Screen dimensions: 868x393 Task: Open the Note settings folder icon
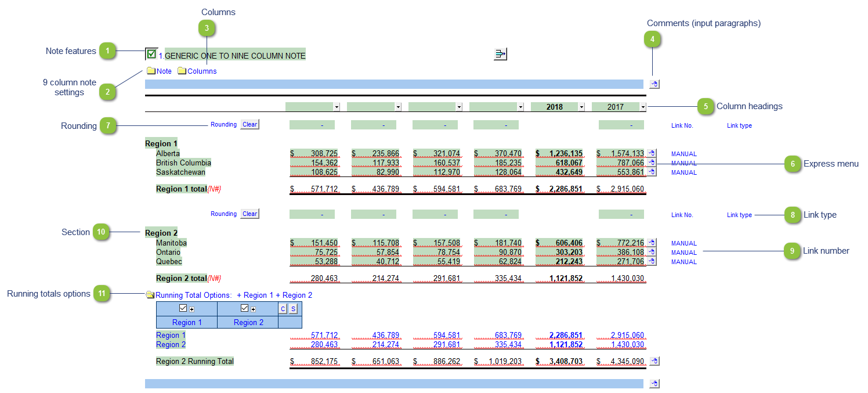[x=151, y=71]
